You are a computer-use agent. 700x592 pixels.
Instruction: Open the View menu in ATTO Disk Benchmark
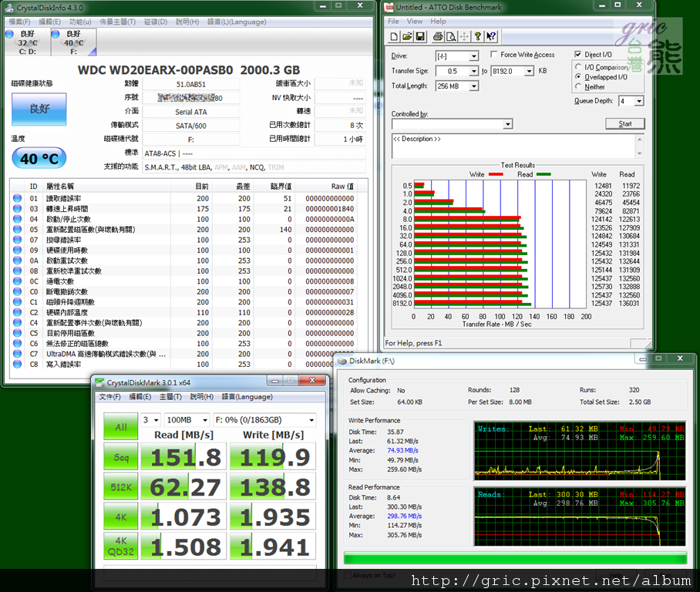pos(415,22)
